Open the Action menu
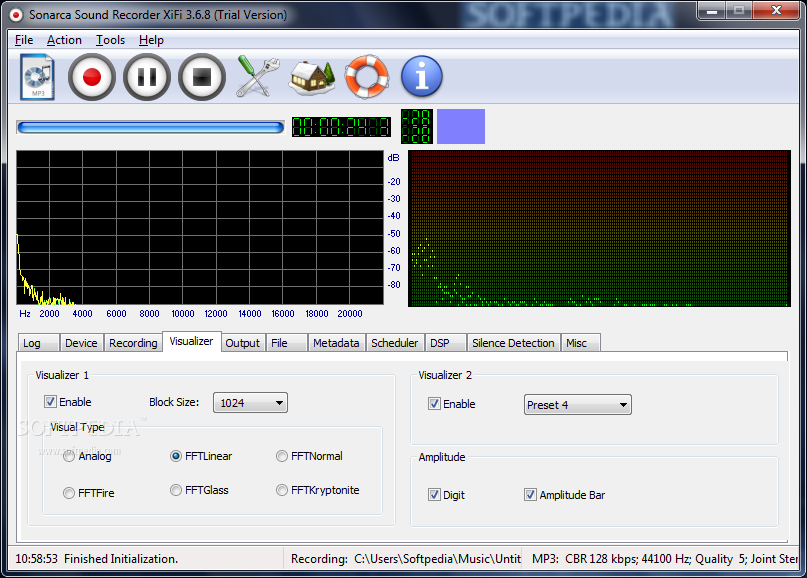This screenshot has width=807, height=578. click(x=64, y=40)
